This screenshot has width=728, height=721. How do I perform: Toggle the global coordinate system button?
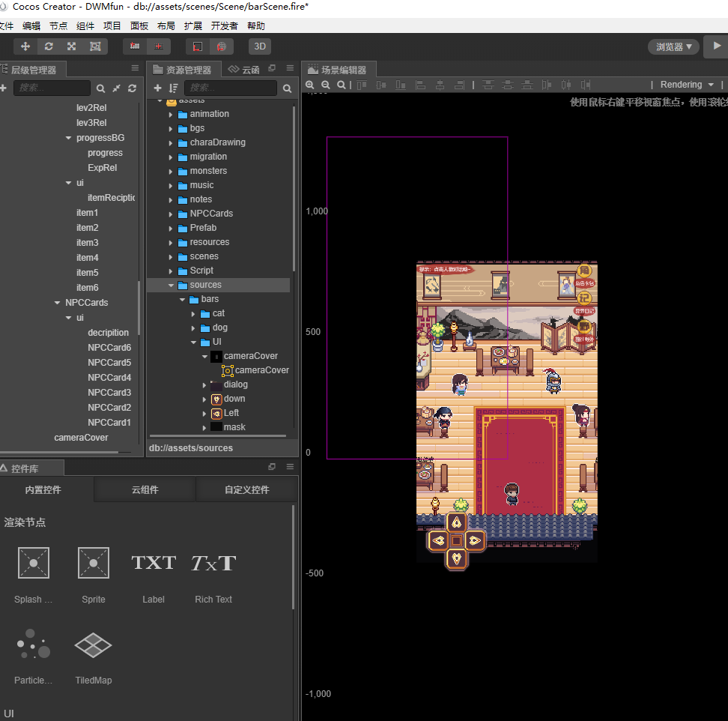222,46
